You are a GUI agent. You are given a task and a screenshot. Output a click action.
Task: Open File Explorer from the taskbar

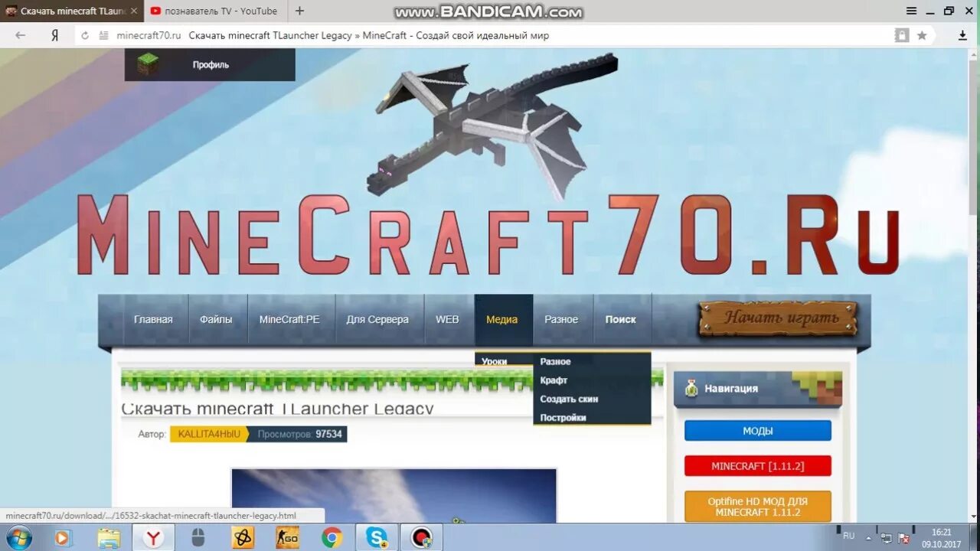(109, 538)
